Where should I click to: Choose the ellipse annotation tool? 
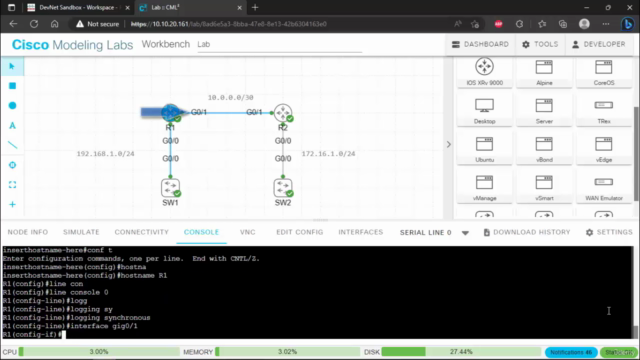tap(12, 105)
